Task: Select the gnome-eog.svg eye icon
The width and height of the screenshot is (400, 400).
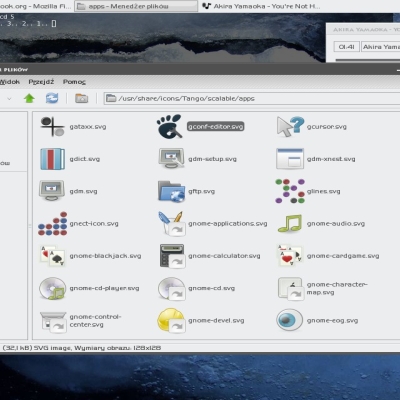Action: coord(289,320)
